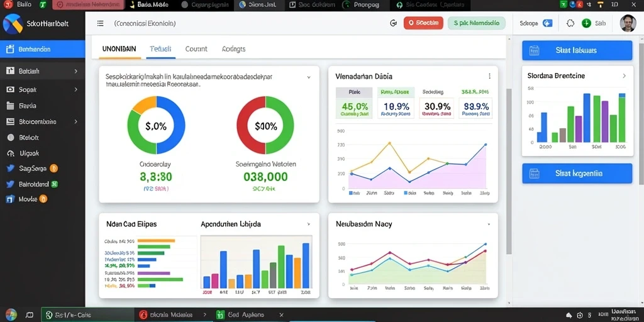This screenshot has height=322, width=644.
Task: Click the green S plic Nlemdedilo button
Action: pos(477,23)
